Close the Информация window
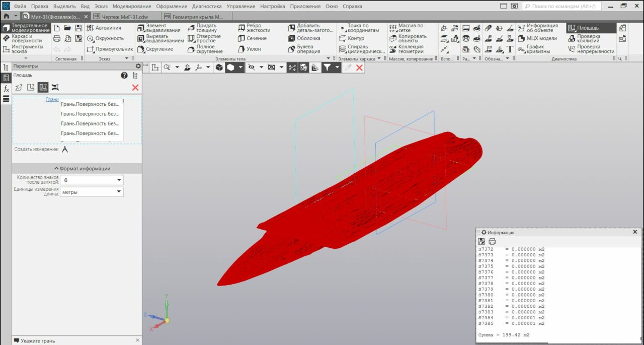 [635, 232]
